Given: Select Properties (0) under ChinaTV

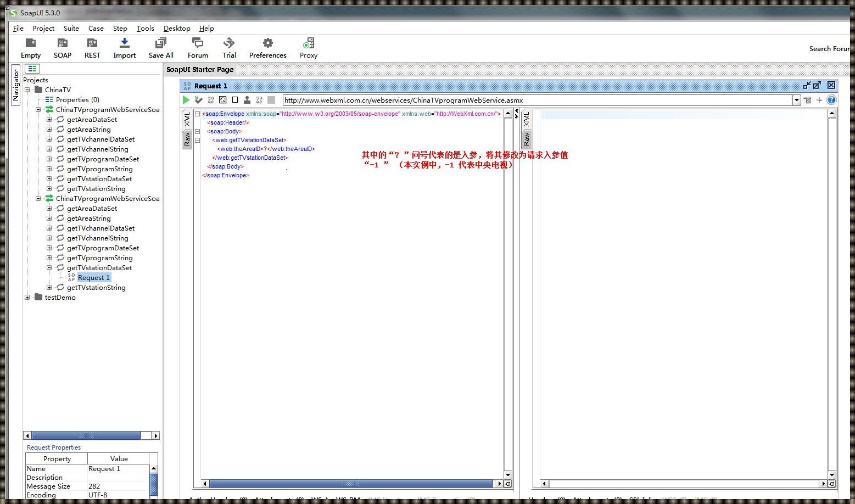Looking at the screenshot, I should [77, 99].
